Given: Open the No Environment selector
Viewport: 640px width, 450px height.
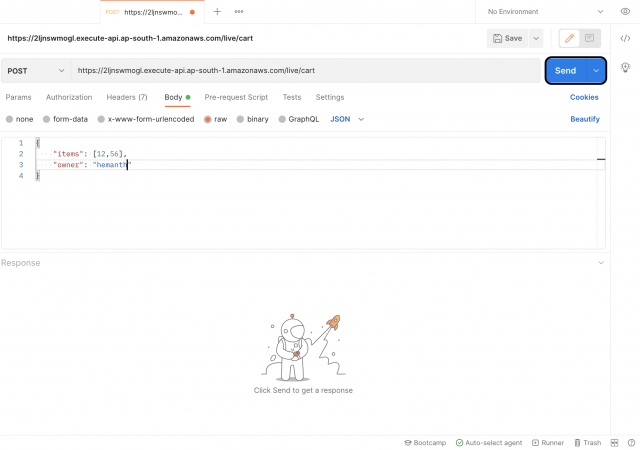Looking at the screenshot, I should click(545, 12).
